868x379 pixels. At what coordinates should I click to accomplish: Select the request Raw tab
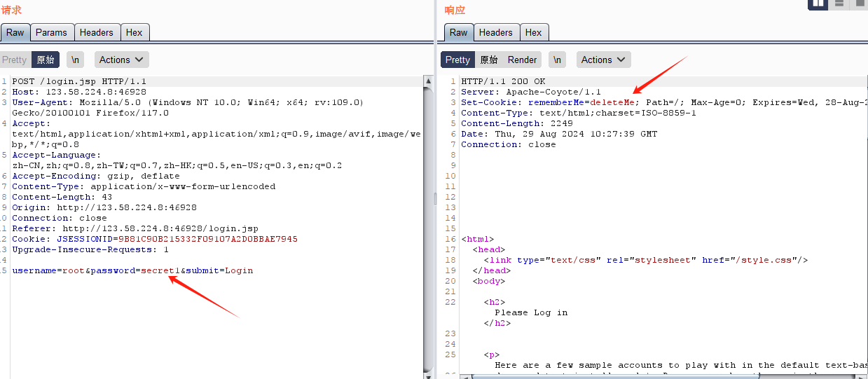(15, 32)
